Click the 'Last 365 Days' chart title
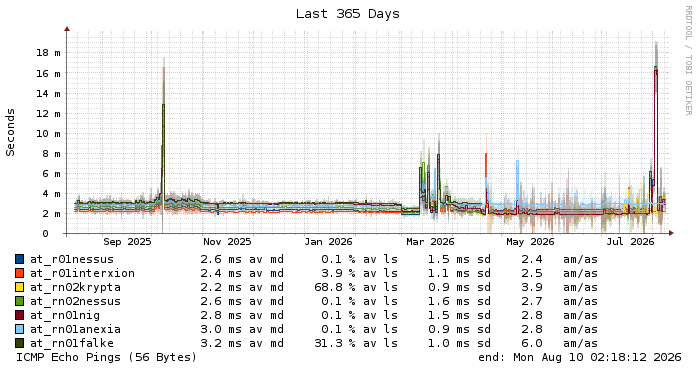The image size is (697, 371). (348, 14)
